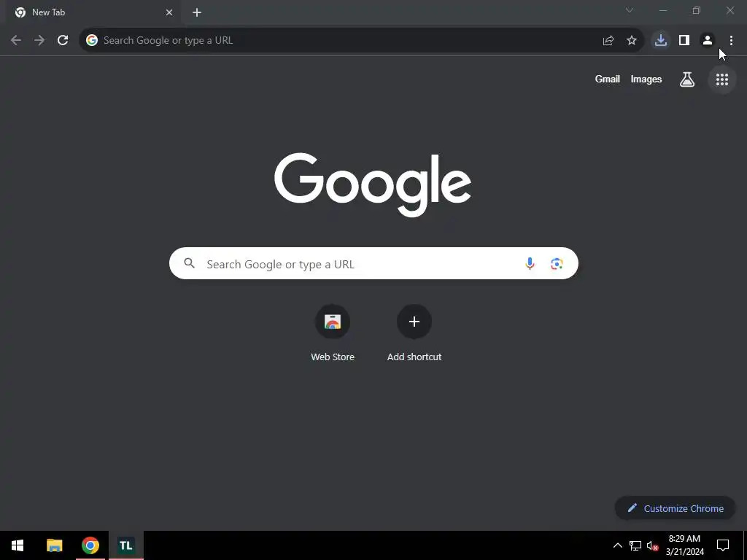Click the Google icon in address bar
747x560 pixels.
click(92, 41)
